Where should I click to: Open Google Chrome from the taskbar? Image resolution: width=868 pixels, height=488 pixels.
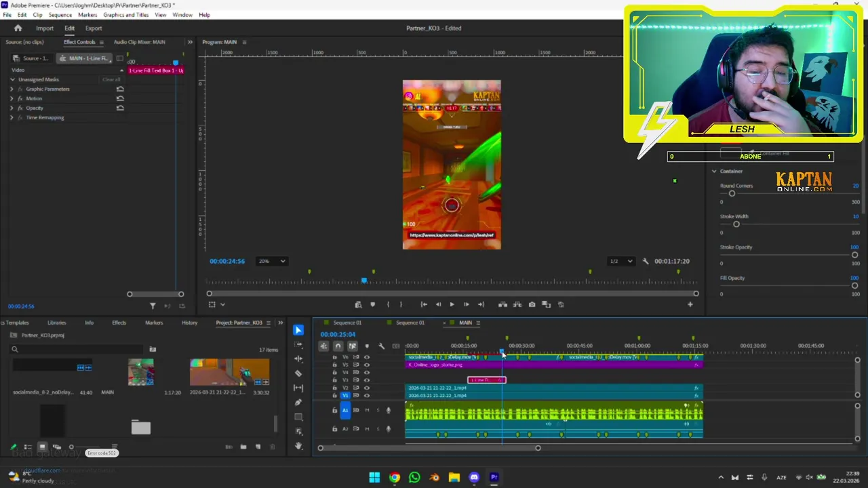point(394,477)
